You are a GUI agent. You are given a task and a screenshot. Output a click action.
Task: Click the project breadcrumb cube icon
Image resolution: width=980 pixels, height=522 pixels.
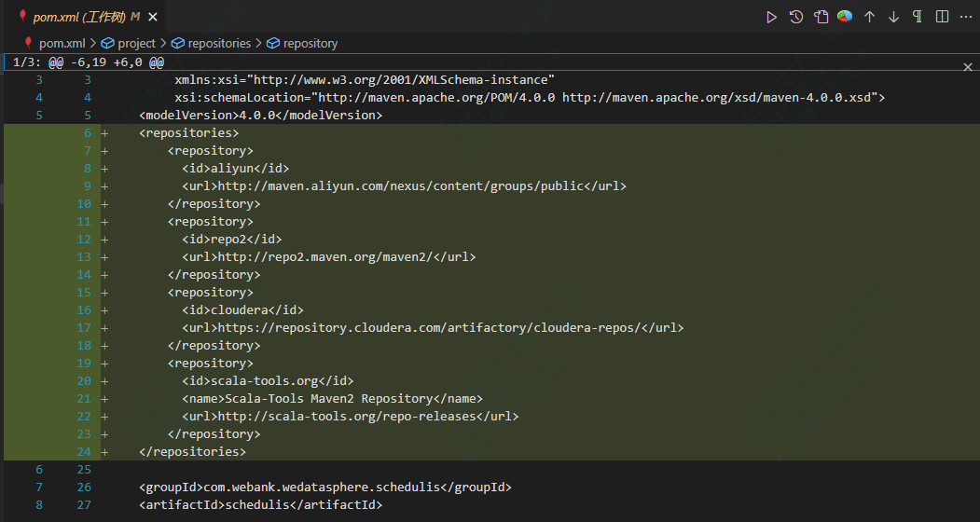(x=107, y=43)
